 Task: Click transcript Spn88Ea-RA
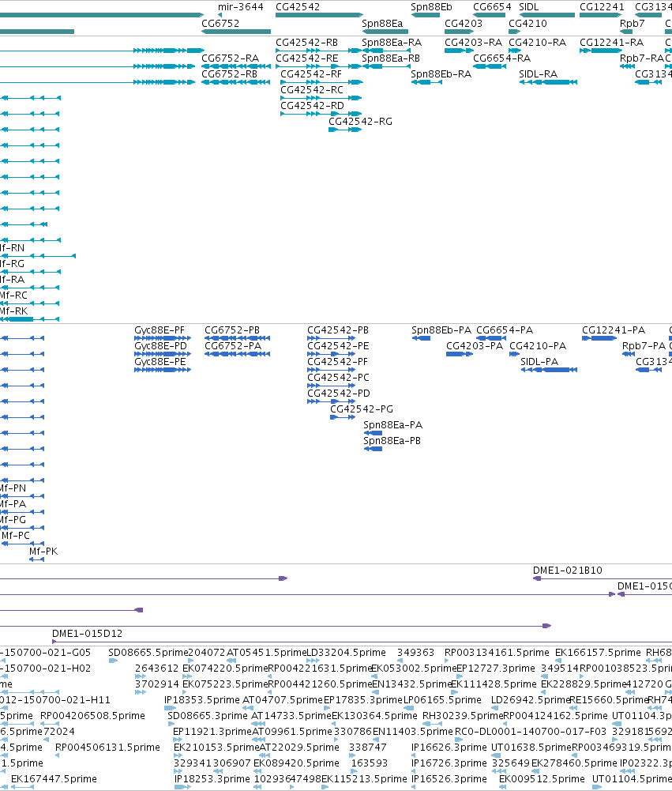[x=385, y=51]
